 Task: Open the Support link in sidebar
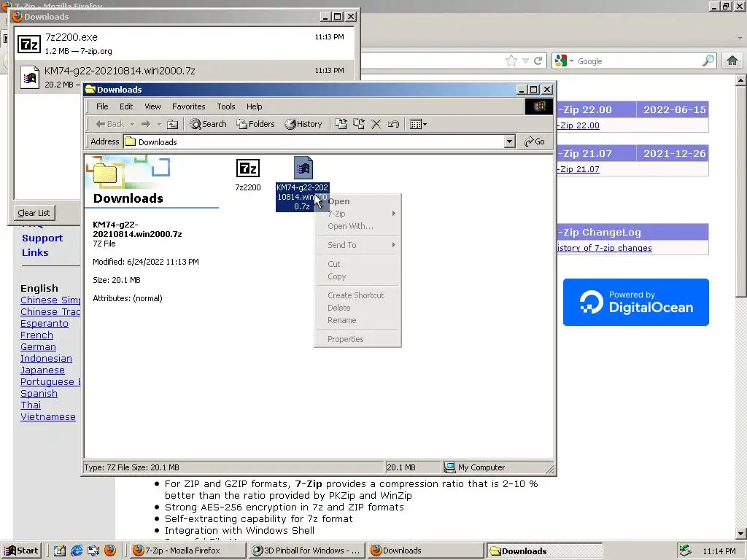(x=42, y=238)
